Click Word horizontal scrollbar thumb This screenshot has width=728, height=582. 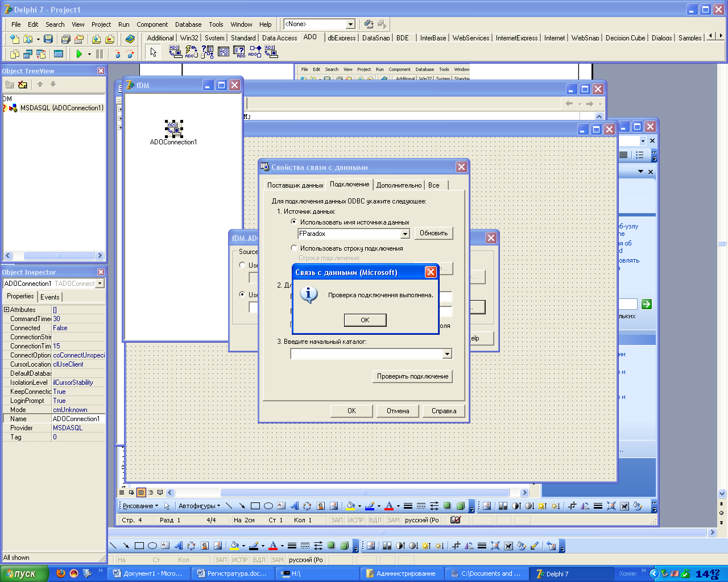(x=365, y=493)
